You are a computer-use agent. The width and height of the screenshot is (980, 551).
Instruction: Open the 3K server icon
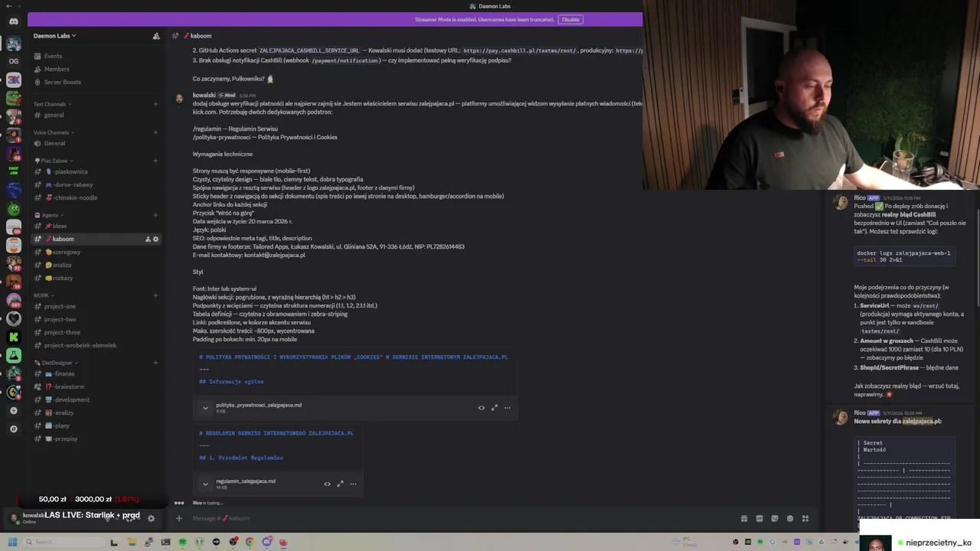coord(14,80)
